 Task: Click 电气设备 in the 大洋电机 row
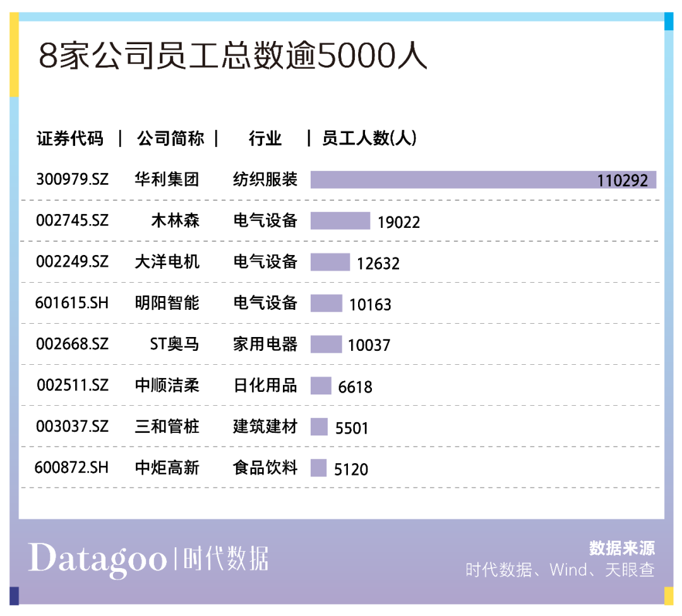click(265, 262)
